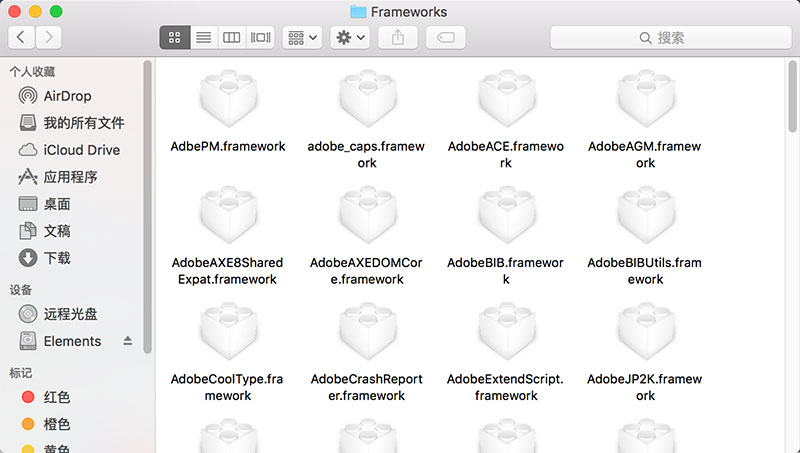Go forward with the right arrow button

pos(48,37)
